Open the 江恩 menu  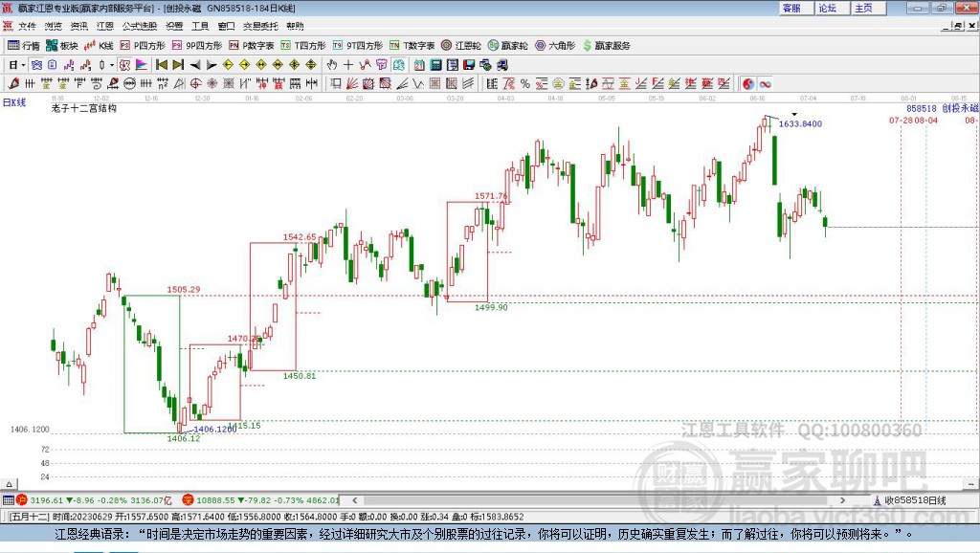pyautogui.click(x=105, y=26)
